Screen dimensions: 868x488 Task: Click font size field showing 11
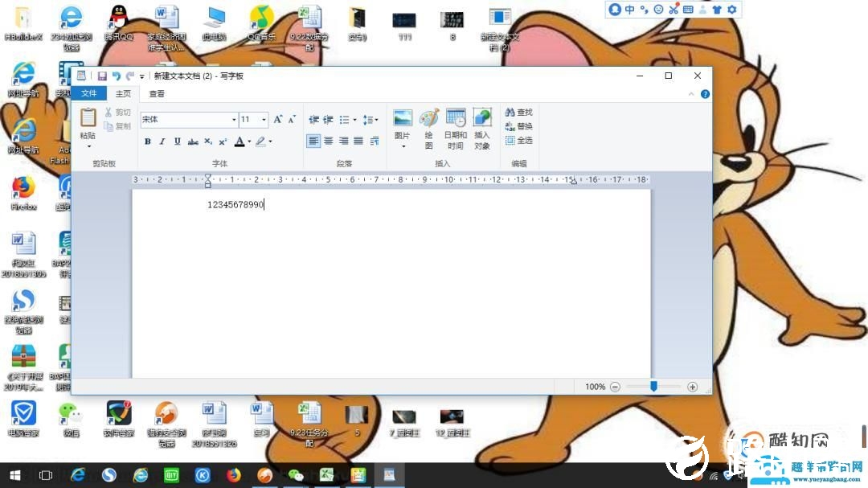pos(250,119)
